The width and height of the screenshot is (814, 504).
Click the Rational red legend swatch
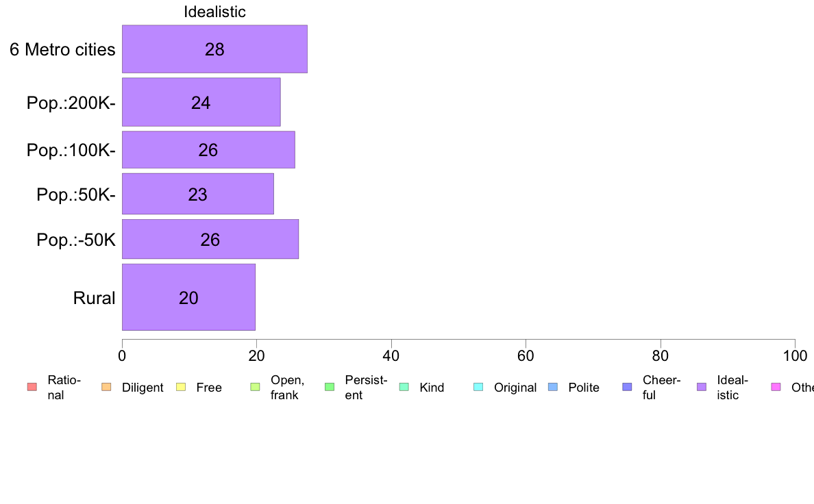tap(32, 387)
